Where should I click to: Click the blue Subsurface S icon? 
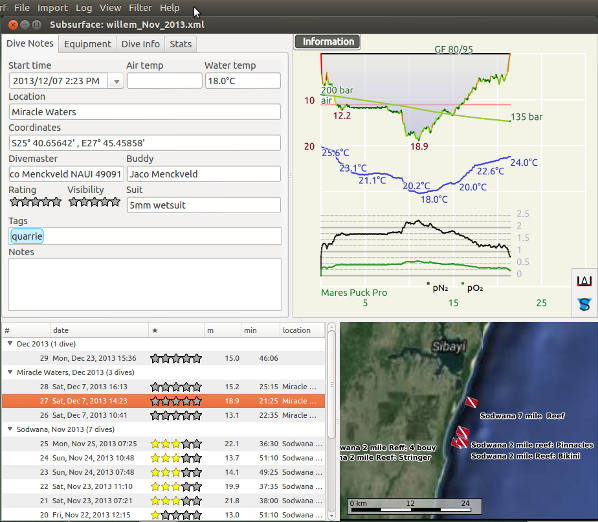(x=584, y=304)
